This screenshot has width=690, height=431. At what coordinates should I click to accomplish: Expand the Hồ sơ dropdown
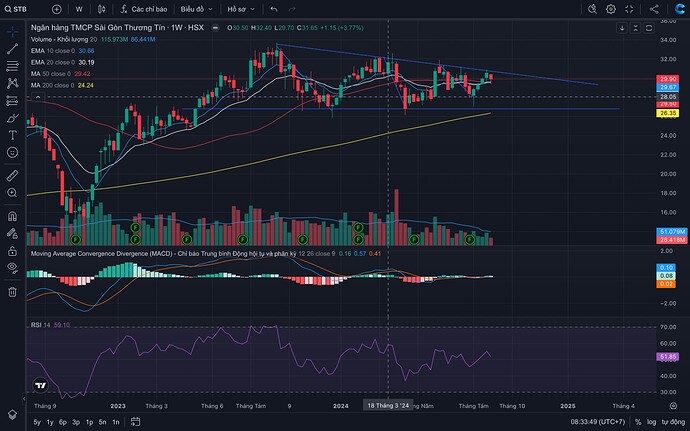(x=241, y=9)
